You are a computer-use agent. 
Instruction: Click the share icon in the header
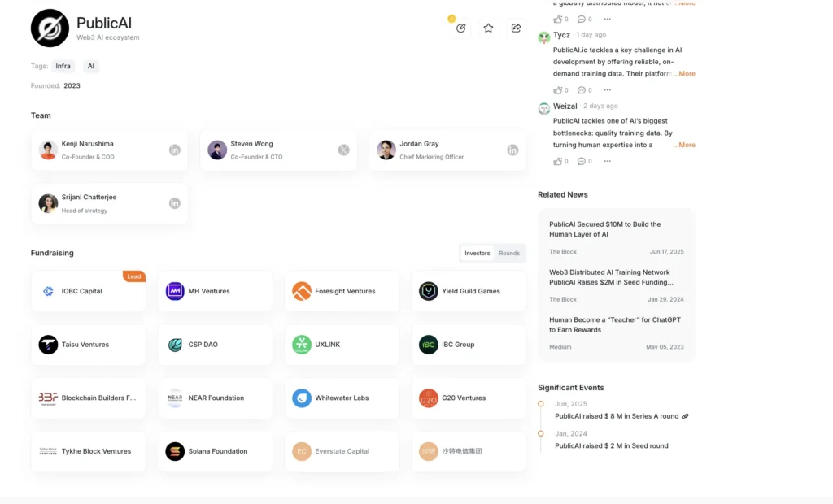pyautogui.click(x=516, y=28)
